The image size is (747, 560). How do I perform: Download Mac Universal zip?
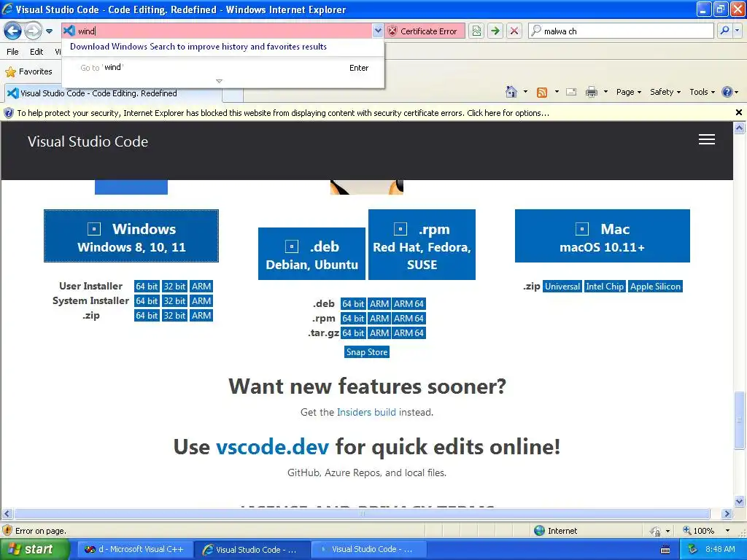(562, 287)
